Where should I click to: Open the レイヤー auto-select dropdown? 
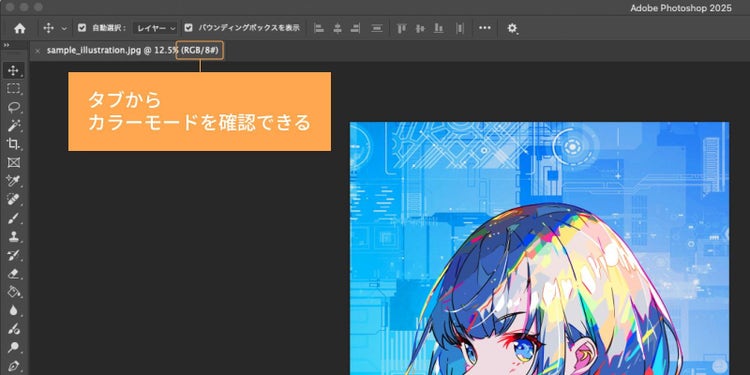(155, 28)
